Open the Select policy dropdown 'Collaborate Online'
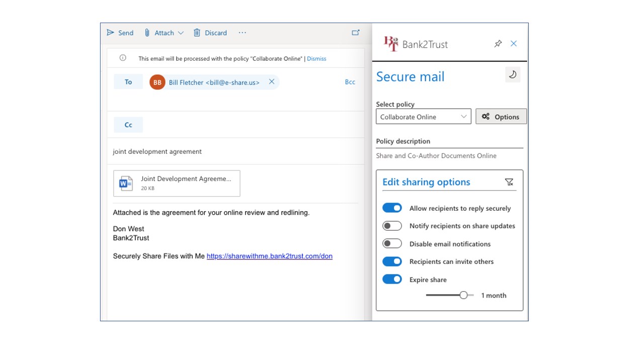644x362 pixels. click(x=424, y=117)
